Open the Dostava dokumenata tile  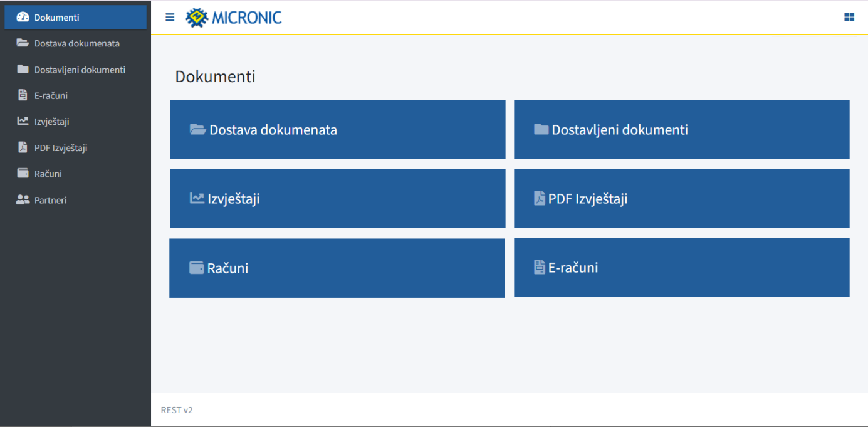(x=337, y=130)
